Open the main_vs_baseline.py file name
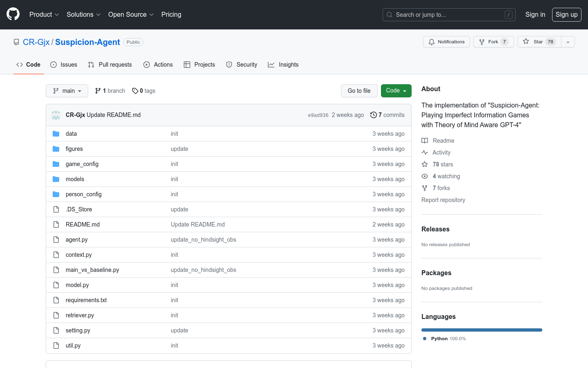 92,270
